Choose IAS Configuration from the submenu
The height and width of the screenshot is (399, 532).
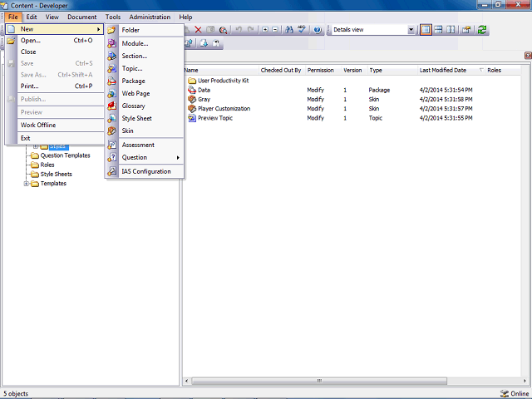click(x=145, y=171)
